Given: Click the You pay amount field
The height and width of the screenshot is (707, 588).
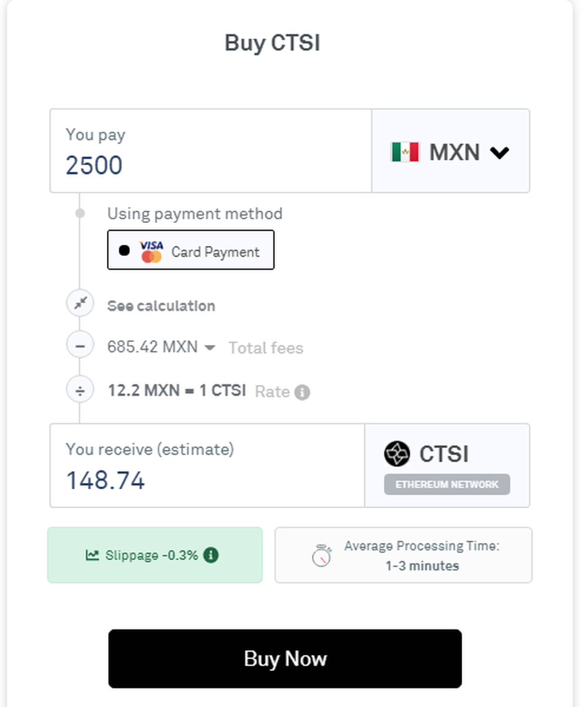Looking at the screenshot, I should click(x=211, y=165).
